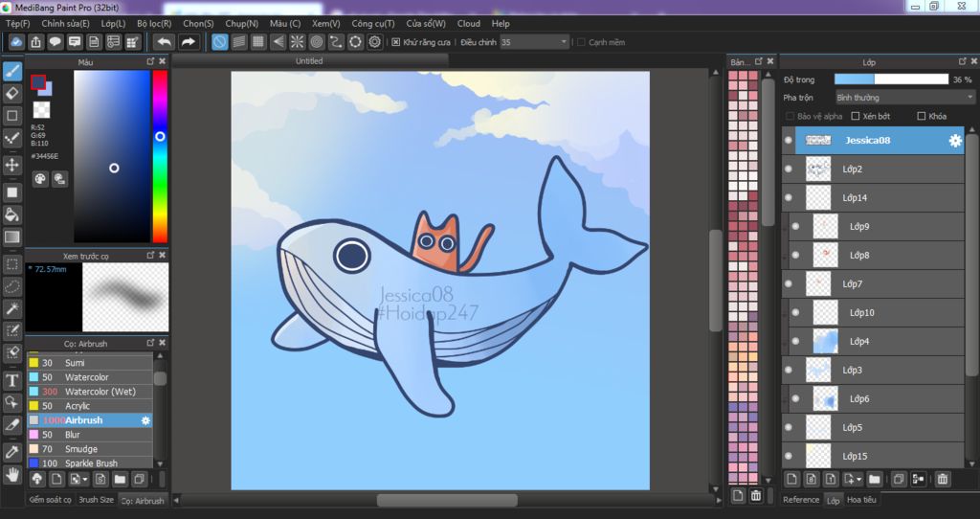This screenshot has width=980, height=519.
Task: Select the Text tool
Action: pyautogui.click(x=11, y=380)
